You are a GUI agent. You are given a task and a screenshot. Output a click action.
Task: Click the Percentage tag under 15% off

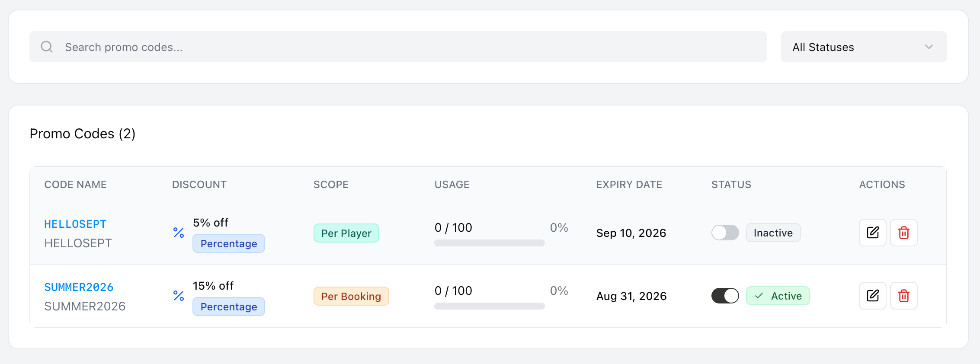coord(229,307)
